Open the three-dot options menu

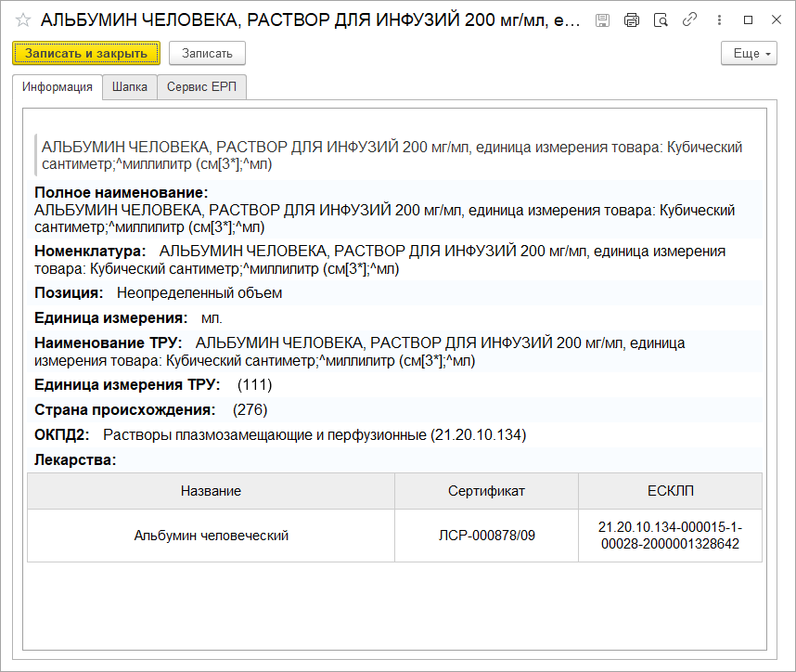click(x=719, y=20)
